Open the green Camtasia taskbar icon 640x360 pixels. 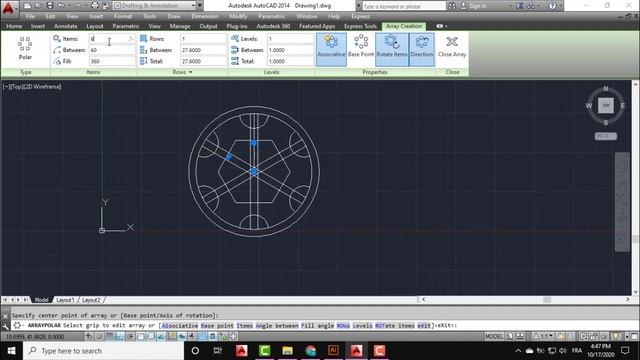264,351
